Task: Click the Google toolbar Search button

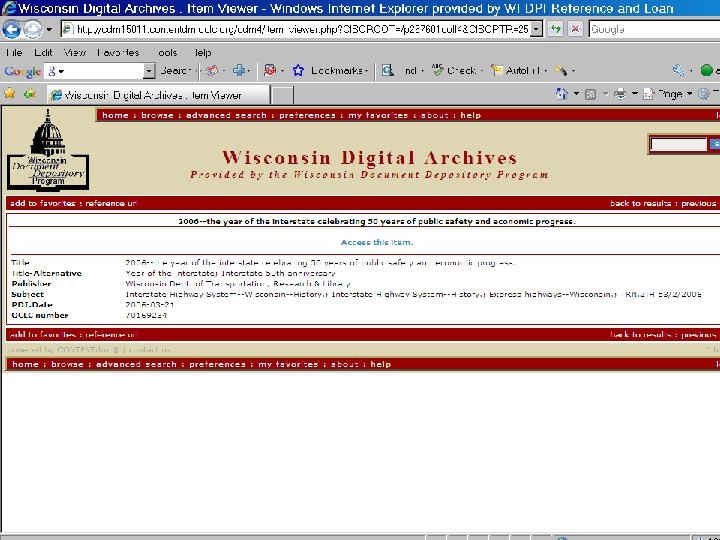Action: click(x=175, y=70)
